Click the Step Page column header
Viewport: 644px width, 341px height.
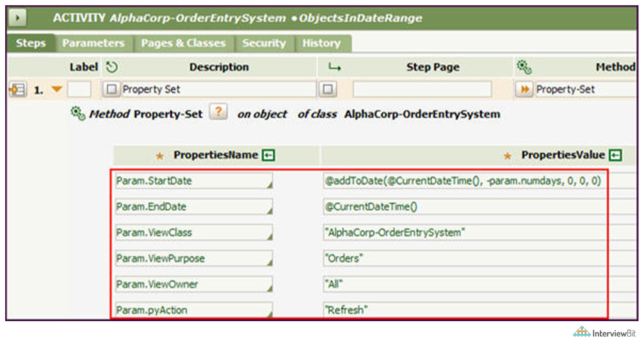click(433, 67)
